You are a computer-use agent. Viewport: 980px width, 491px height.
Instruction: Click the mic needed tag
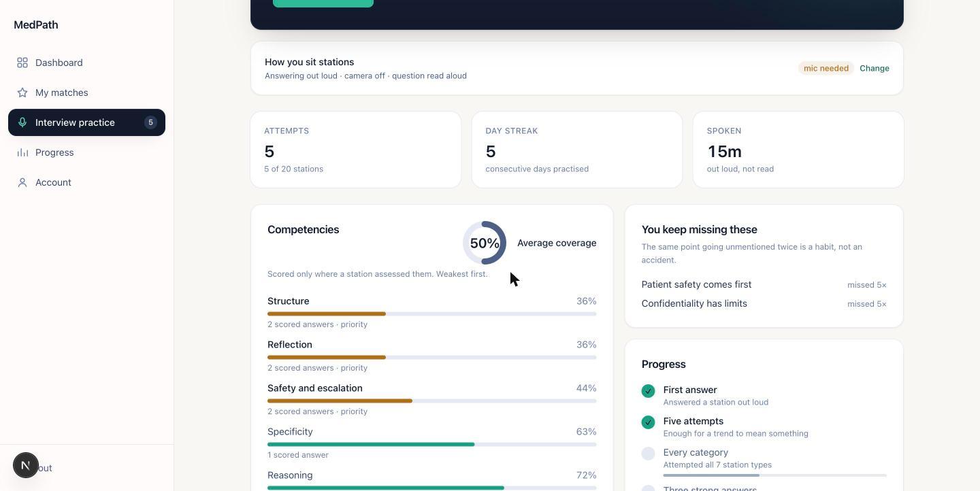(826, 68)
